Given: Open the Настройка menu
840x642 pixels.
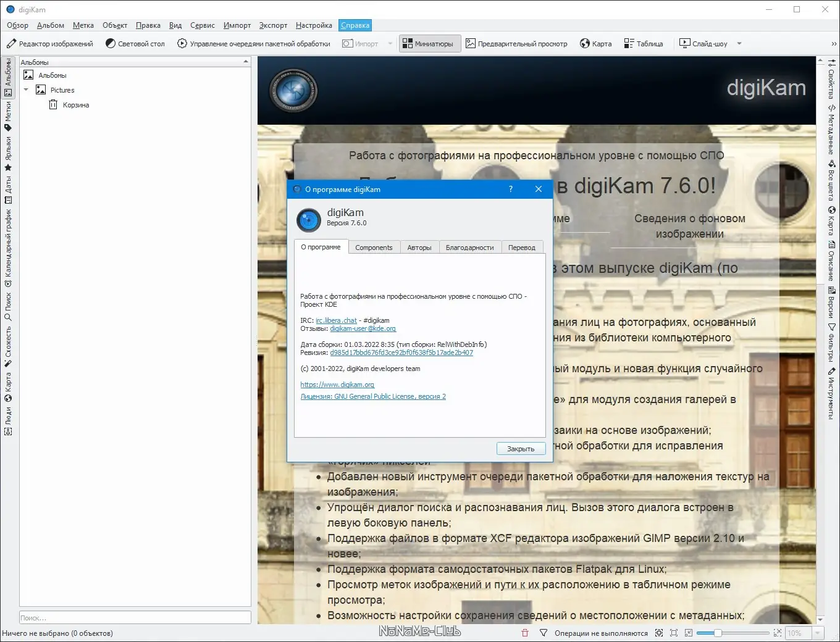Looking at the screenshot, I should pos(314,25).
